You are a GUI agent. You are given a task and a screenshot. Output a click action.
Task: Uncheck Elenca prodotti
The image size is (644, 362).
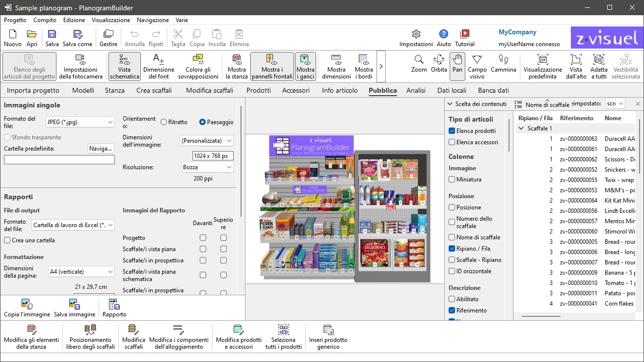(452, 131)
